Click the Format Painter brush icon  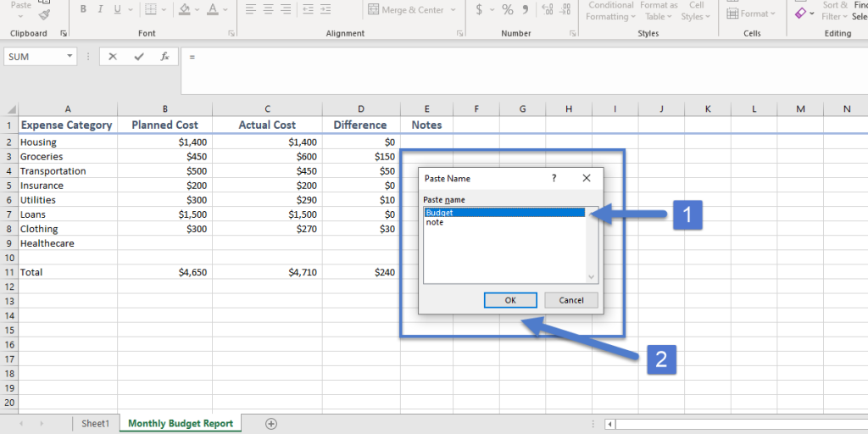coord(44,14)
